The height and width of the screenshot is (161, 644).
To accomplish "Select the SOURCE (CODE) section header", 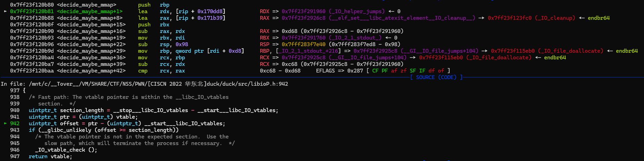I will (x=436, y=77).
